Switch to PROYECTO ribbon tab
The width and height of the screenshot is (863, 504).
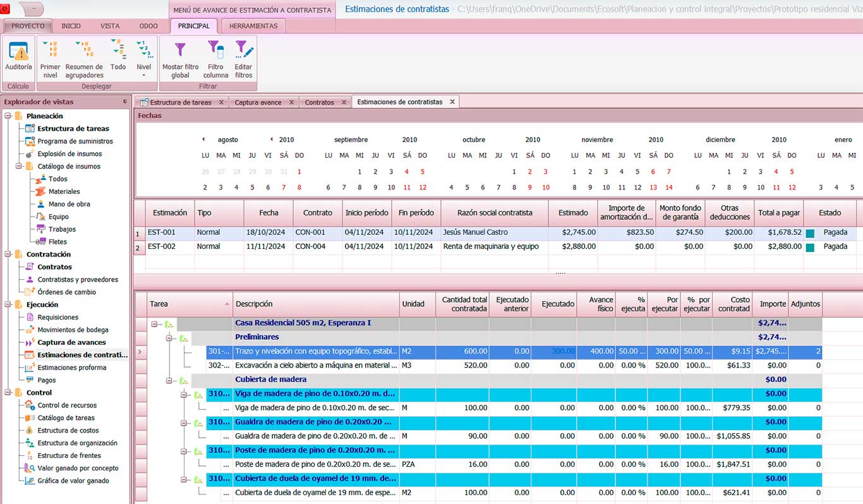28,26
